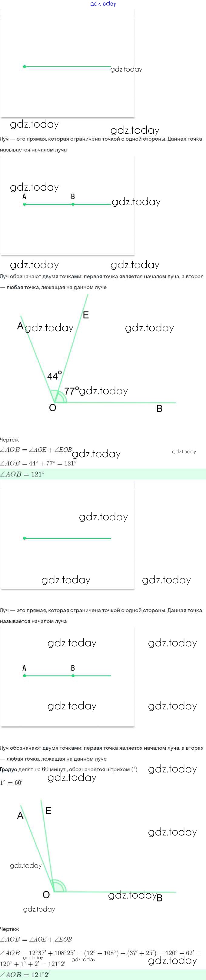Click the topmost single ray diagram image
This screenshot has height=980, width=206.
pos(68,63)
